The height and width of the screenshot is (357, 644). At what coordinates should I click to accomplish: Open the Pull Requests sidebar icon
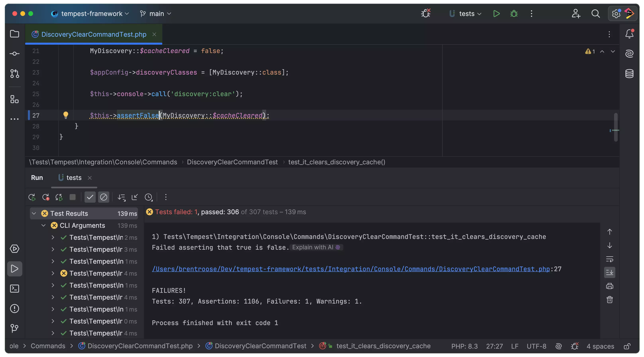15,74
